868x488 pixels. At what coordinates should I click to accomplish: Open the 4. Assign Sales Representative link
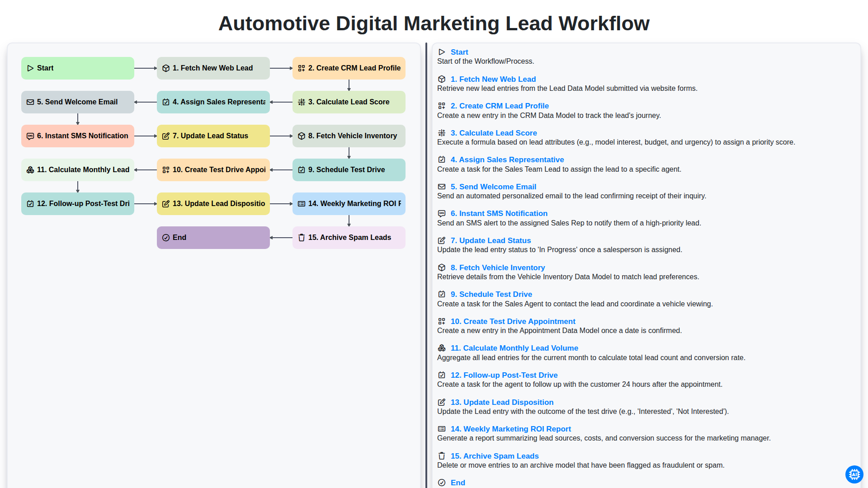click(507, 160)
